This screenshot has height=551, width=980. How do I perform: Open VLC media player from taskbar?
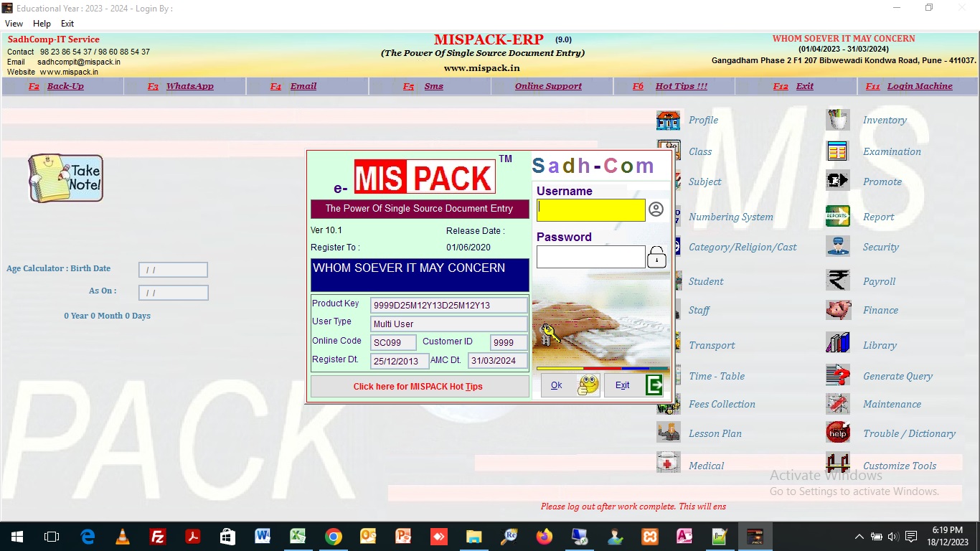point(123,537)
